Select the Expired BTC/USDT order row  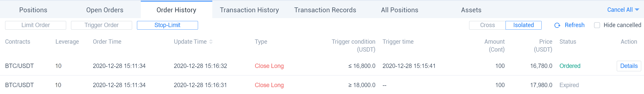coord(322,85)
